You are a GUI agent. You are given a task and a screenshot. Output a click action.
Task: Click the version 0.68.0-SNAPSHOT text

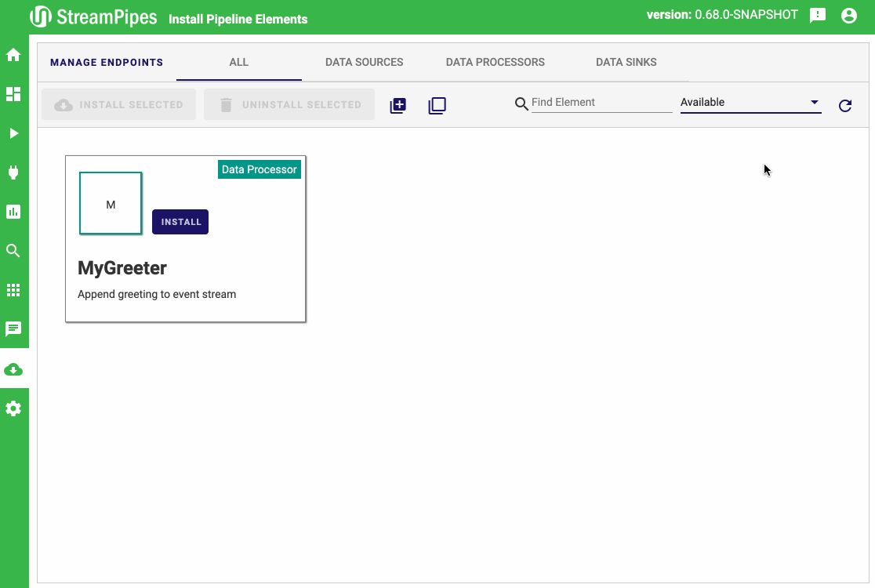pyautogui.click(x=722, y=15)
